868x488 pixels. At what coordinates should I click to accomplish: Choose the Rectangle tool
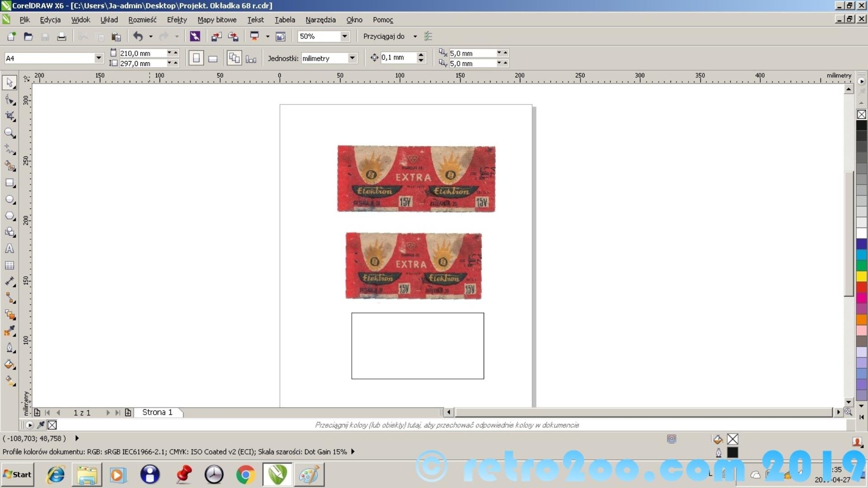pos(9,183)
